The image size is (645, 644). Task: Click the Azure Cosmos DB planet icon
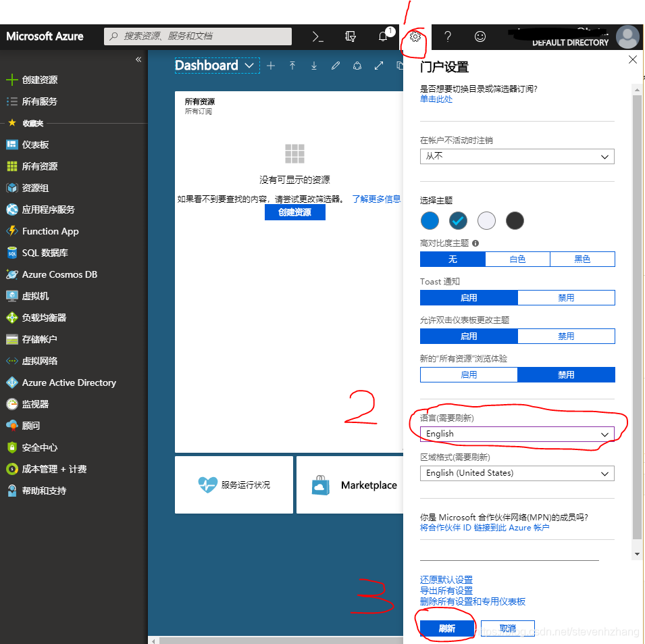(x=12, y=274)
